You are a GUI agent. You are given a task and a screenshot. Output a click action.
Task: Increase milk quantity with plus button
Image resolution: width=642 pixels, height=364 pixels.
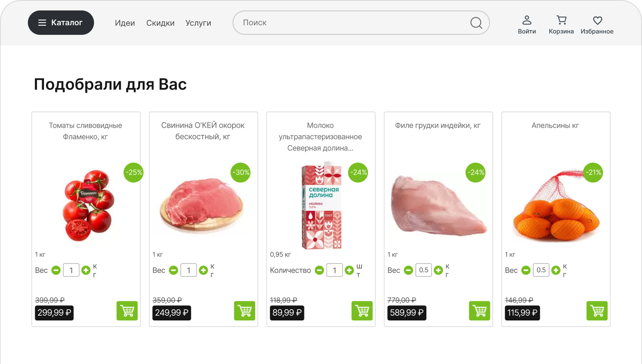click(349, 270)
